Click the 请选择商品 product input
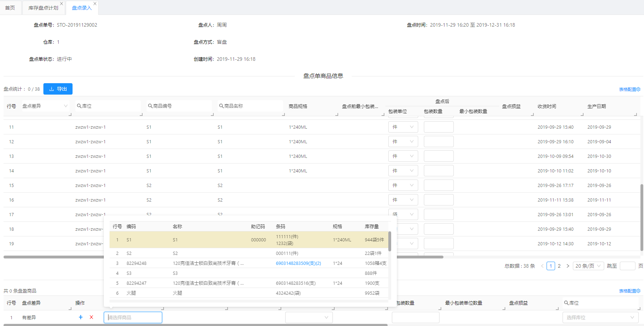The image size is (644, 326). (x=133, y=317)
